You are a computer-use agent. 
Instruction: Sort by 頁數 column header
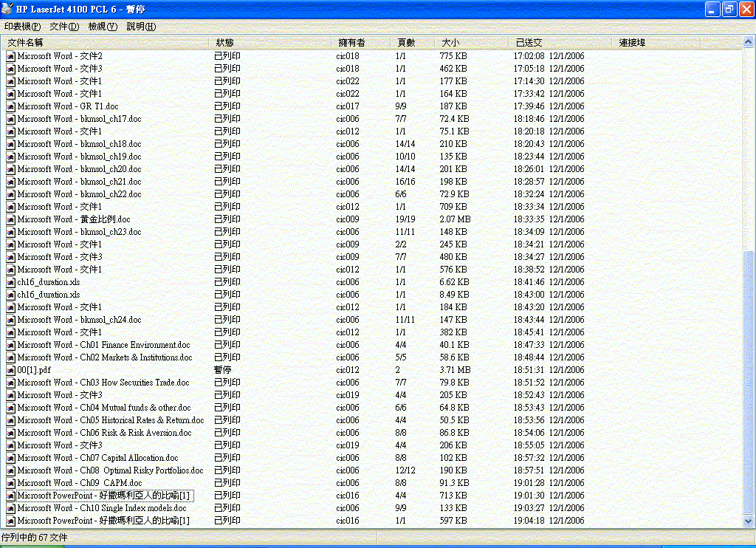412,43
